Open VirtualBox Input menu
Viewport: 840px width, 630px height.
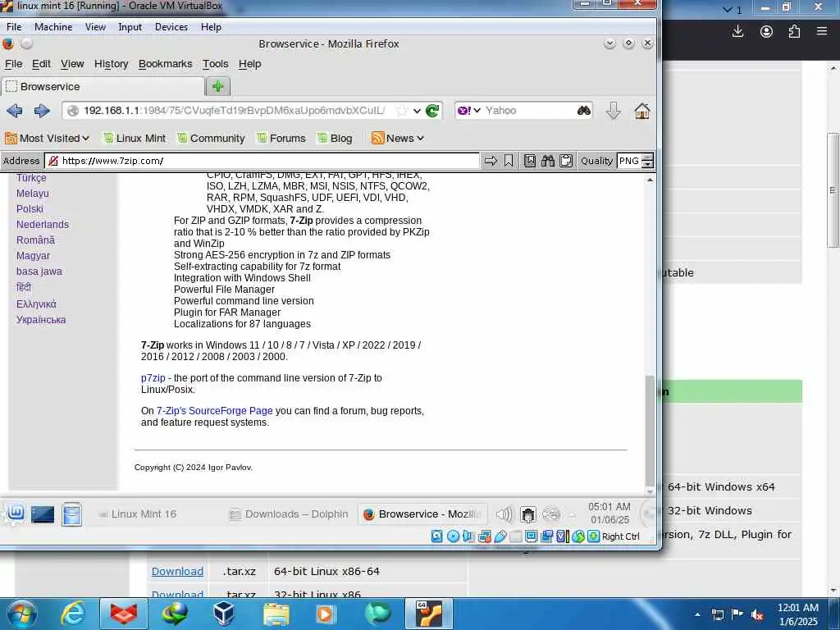pyautogui.click(x=130, y=27)
